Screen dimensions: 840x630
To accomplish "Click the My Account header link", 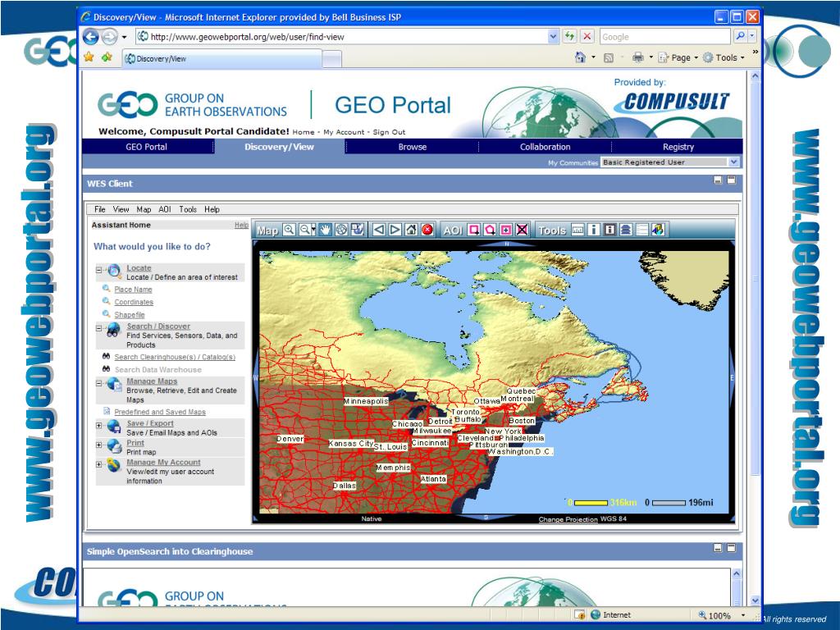I will point(344,132).
